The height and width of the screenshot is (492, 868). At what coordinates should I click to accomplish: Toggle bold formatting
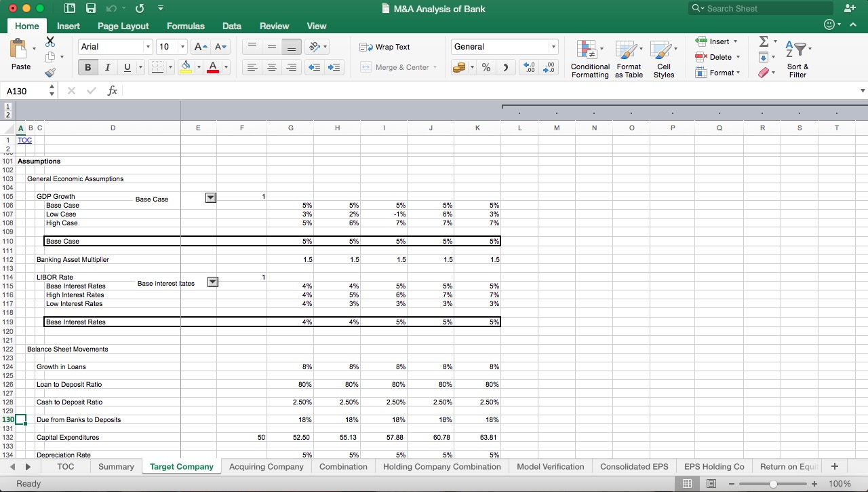[x=87, y=67]
